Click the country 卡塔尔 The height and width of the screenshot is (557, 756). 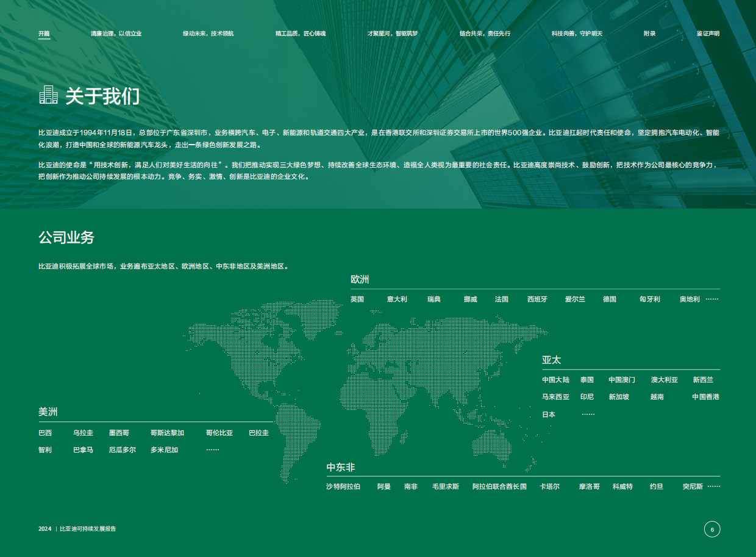pyautogui.click(x=549, y=486)
